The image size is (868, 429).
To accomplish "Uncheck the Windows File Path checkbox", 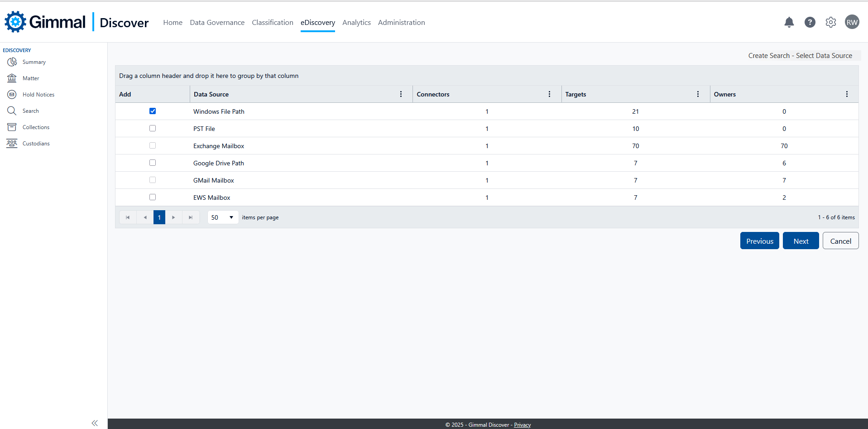I will coord(153,111).
